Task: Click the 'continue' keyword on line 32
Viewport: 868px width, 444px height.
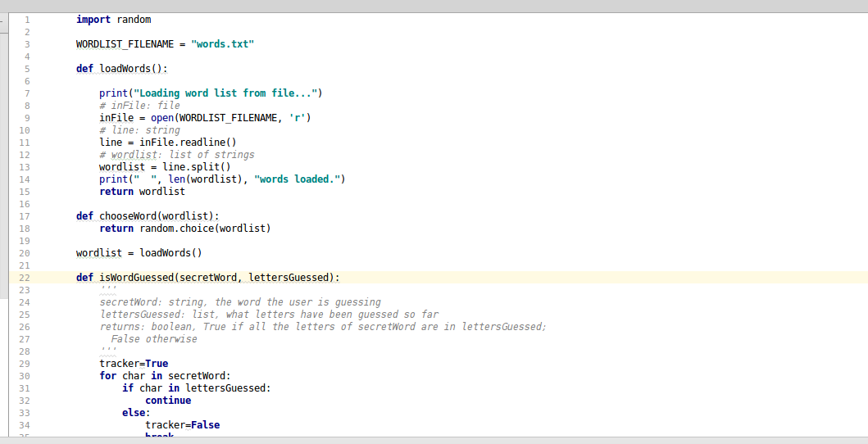Action: (x=168, y=401)
